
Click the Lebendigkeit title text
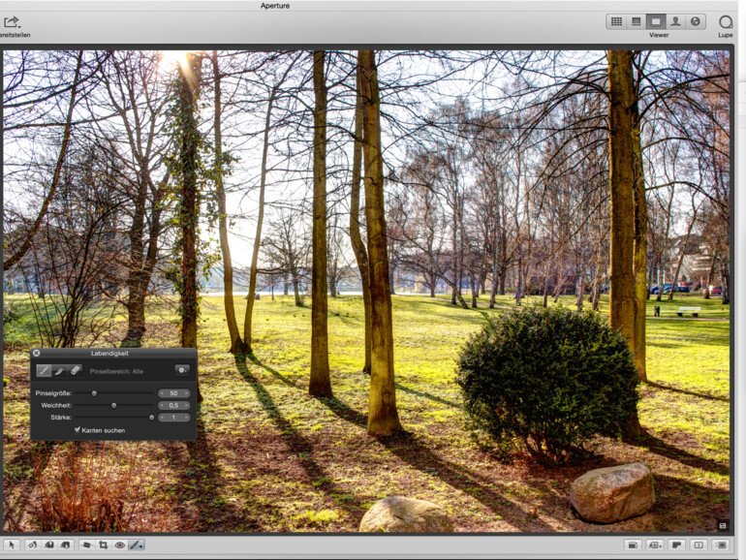tap(109, 353)
